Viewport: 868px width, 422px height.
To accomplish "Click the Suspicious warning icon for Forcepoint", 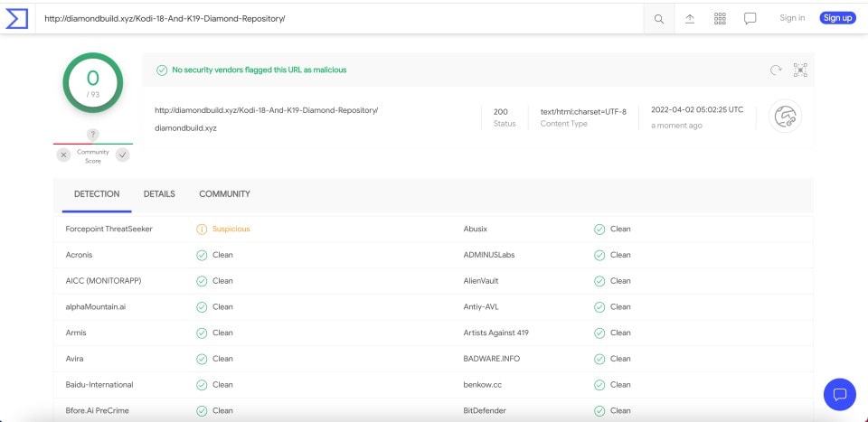I will click(x=202, y=229).
